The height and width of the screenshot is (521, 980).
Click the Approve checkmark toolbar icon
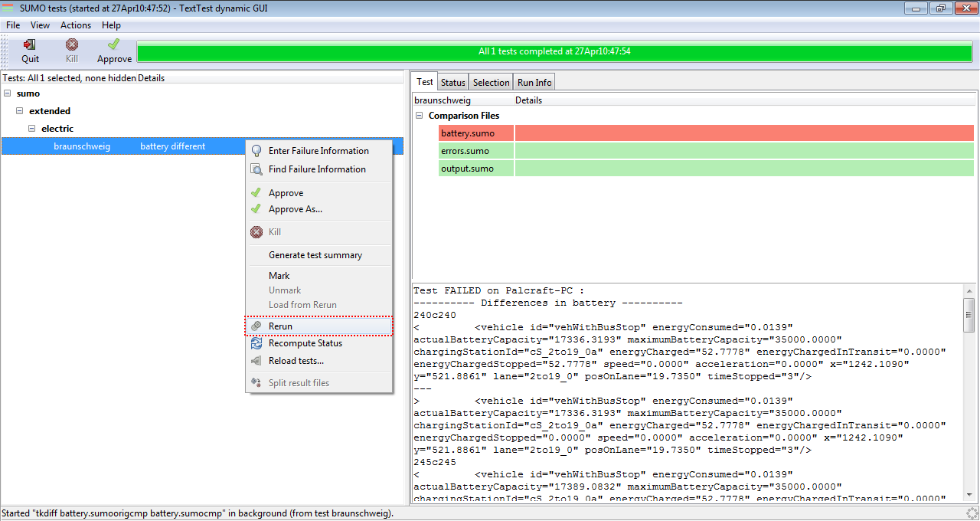tap(114, 45)
